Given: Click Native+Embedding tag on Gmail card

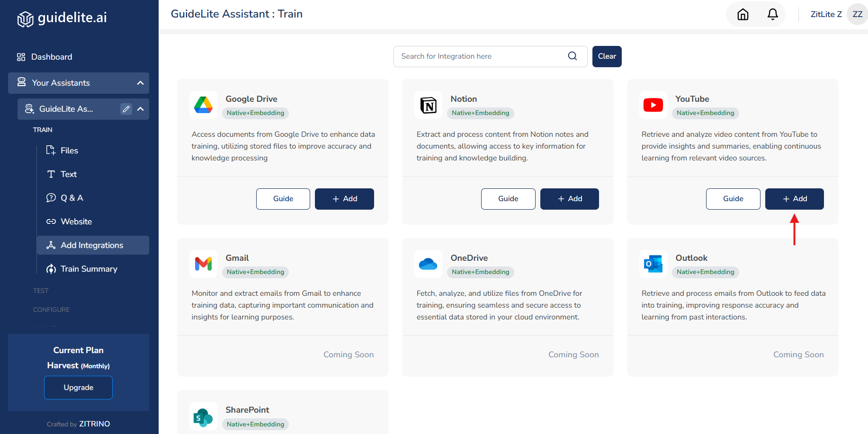Looking at the screenshot, I should pos(255,272).
